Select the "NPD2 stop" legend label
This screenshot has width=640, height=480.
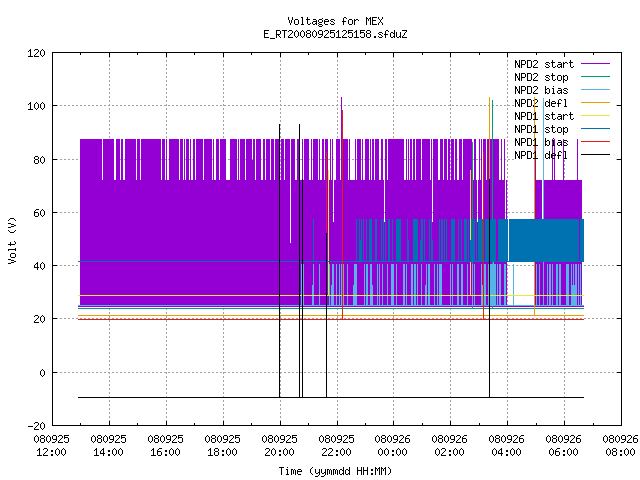click(x=541, y=77)
